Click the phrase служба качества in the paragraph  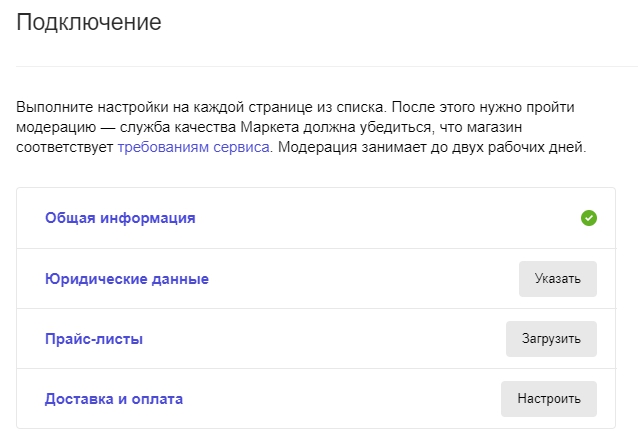[178, 127]
